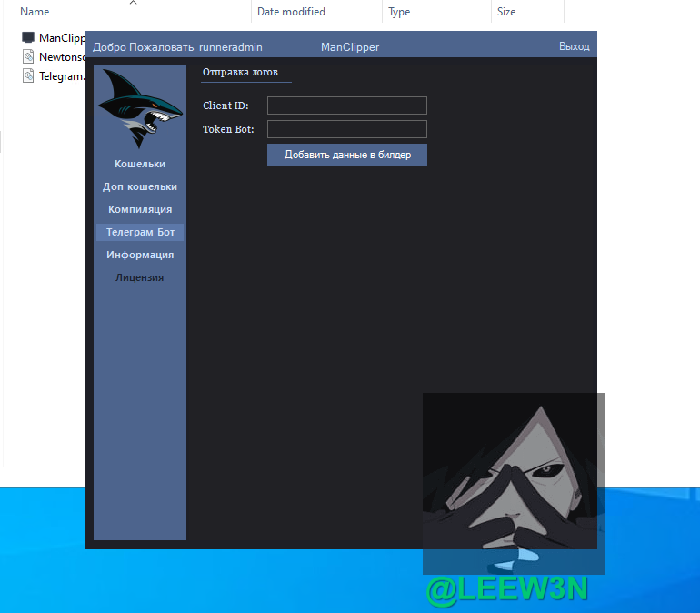Open the Лицензия section

click(140, 277)
